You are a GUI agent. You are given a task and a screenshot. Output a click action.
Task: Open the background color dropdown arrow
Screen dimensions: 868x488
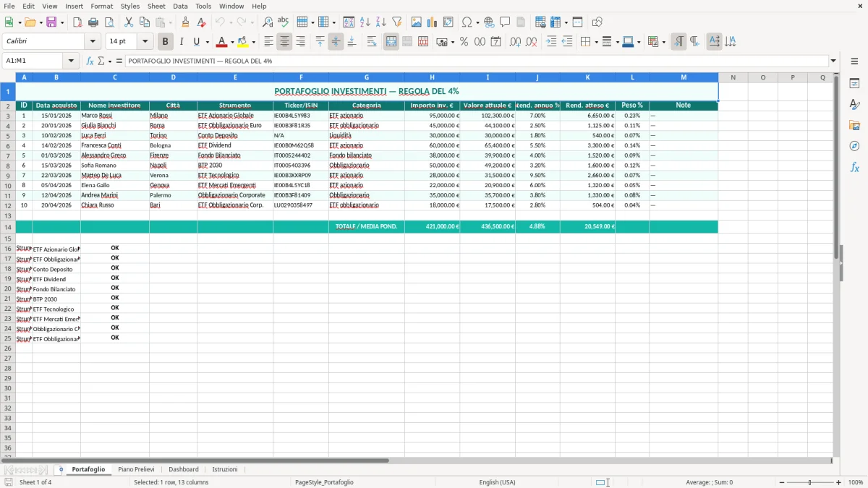(x=253, y=42)
